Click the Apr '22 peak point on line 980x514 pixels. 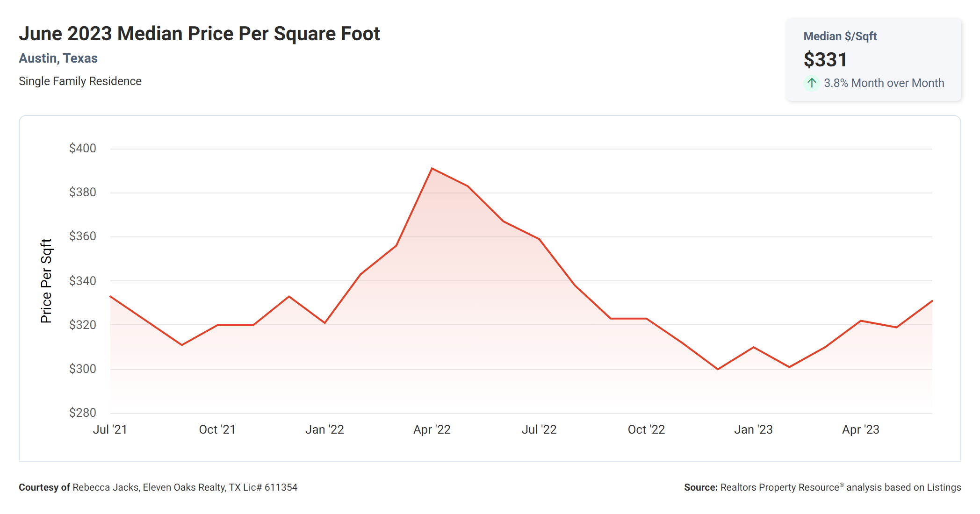tap(432, 168)
